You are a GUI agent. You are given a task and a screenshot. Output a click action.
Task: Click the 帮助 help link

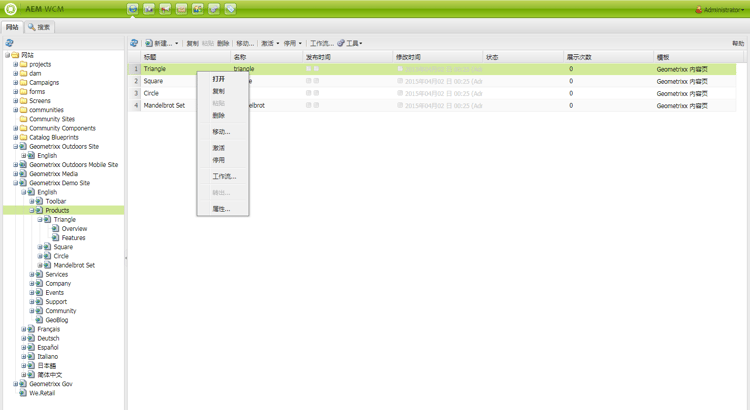coord(738,43)
